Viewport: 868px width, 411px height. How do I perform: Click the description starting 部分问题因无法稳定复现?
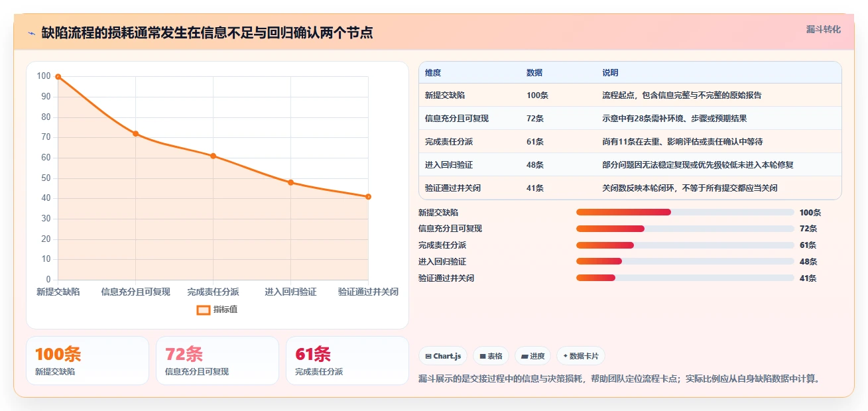(x=698, y=164)
